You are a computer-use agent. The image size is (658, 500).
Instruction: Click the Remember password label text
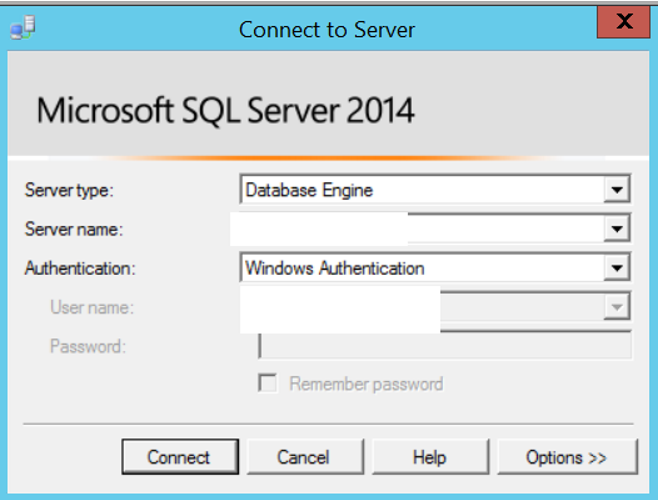(366, 384)
